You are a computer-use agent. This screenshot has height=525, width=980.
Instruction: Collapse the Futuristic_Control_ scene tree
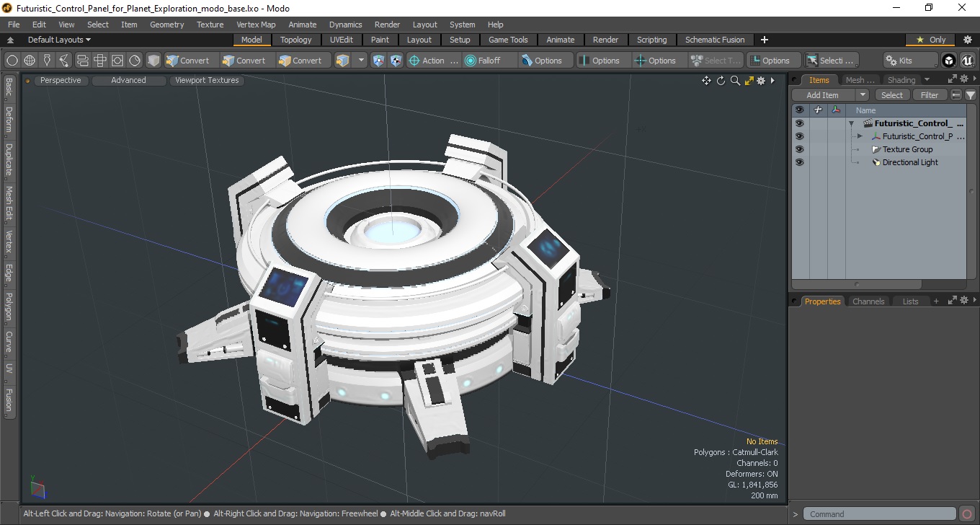851,123
